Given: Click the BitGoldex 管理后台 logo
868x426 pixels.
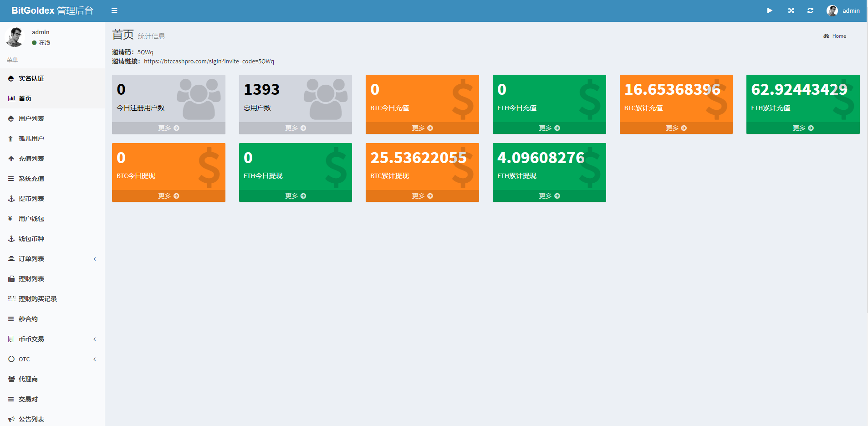Looking at the screenshot, I should pyautogui.click(x=52, y=10).
